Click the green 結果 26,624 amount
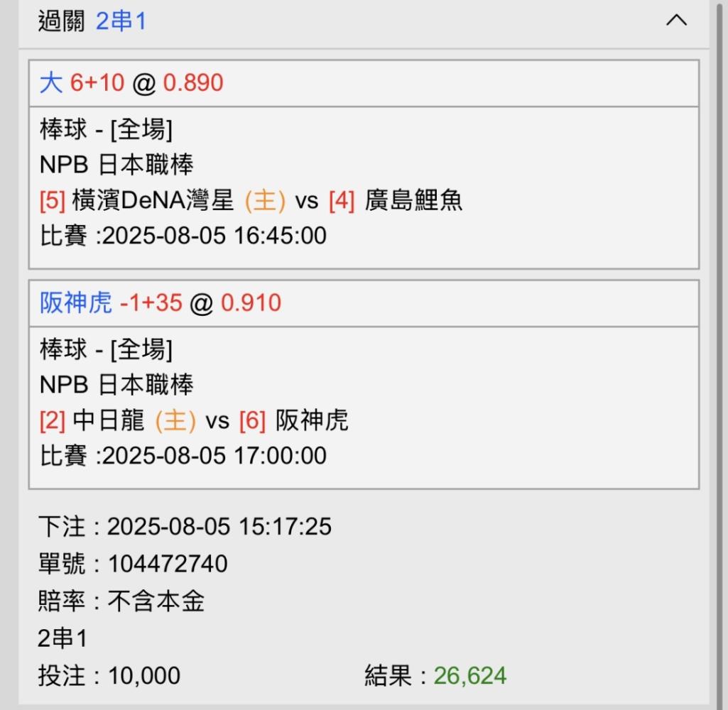This screenshot has width=728, height=710. pyautogui.click(x=470, y=676)
